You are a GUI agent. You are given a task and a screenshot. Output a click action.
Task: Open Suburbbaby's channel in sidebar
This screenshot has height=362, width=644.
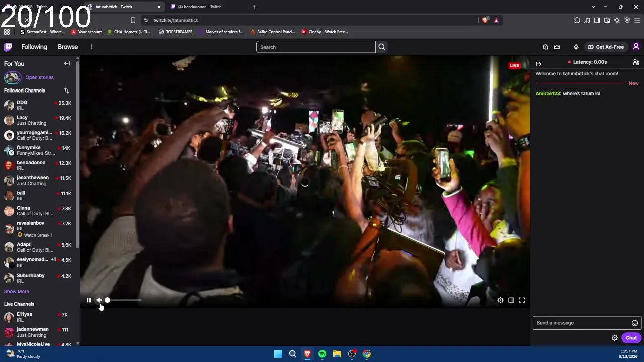38,278
